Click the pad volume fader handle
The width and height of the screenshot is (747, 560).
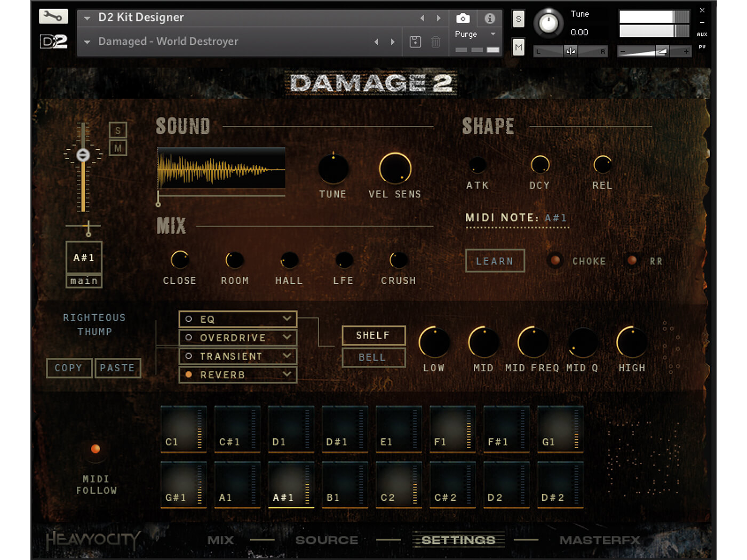coord(83,155)
